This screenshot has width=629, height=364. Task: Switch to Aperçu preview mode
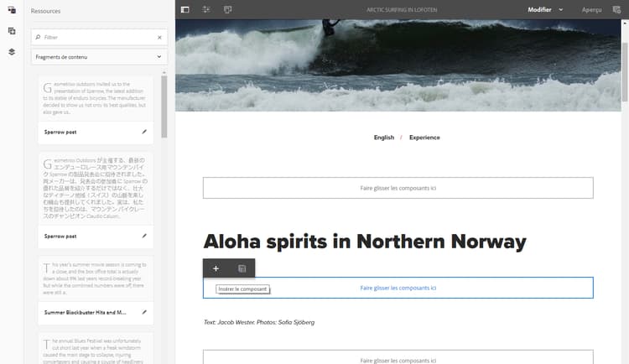(x=592, y=9)
